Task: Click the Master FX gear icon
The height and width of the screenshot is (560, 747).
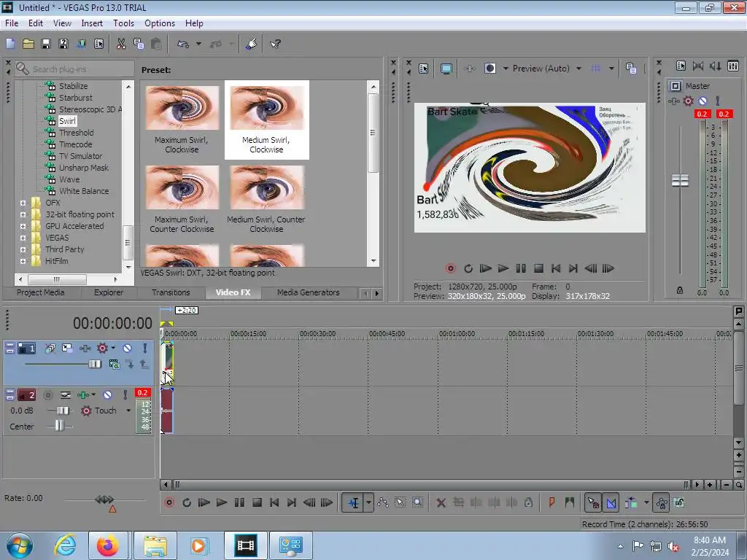Action: point(688,101)
